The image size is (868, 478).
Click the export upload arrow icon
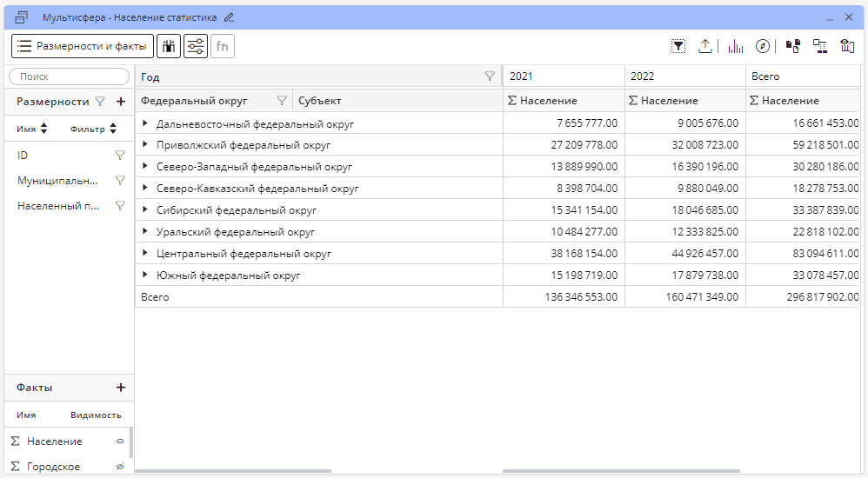[x=705, y=46]
